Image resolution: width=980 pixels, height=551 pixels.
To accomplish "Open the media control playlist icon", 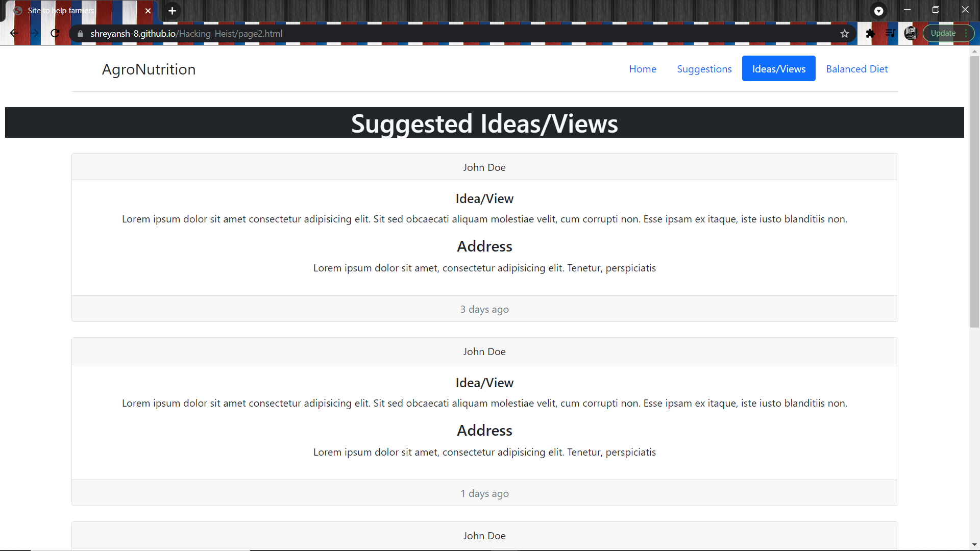I will tap(890, 34).
